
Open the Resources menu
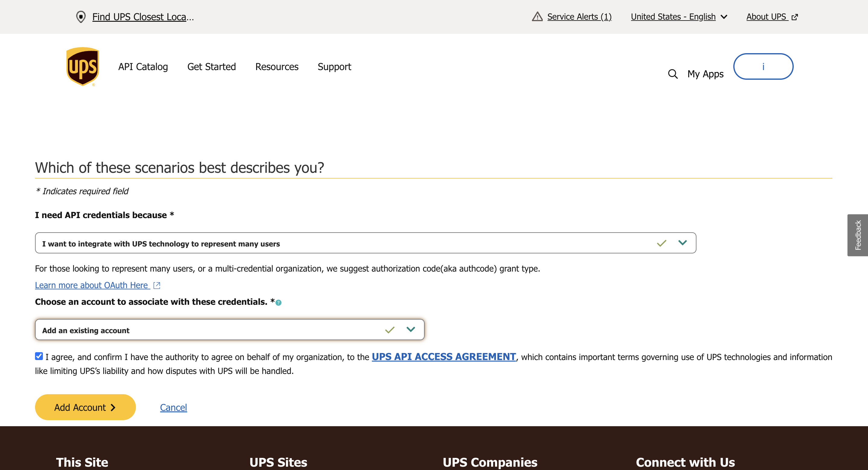click(x=277, y=67)
